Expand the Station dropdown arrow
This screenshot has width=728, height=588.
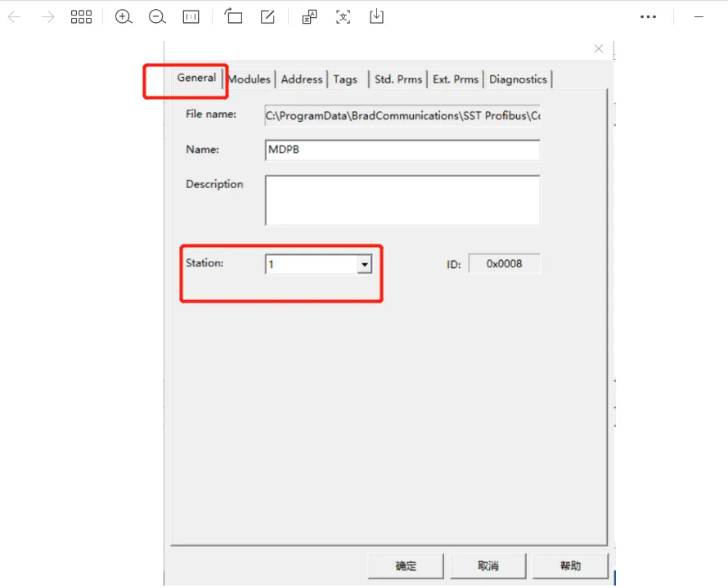(x=365, y=264)
